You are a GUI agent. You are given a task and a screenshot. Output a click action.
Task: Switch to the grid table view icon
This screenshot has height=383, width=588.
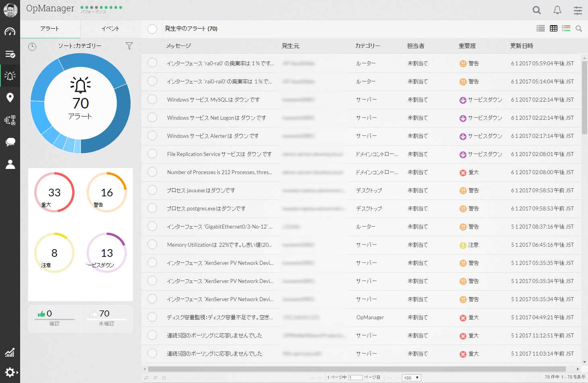[554, 29]
